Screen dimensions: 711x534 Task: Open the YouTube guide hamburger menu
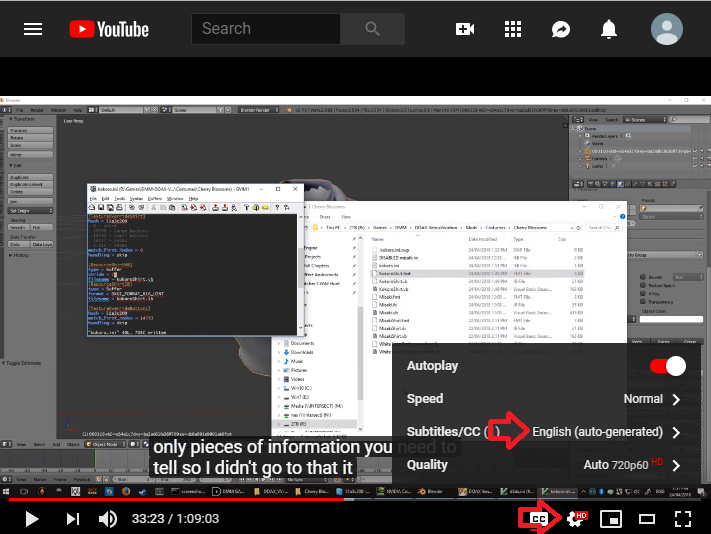(33, 29)
